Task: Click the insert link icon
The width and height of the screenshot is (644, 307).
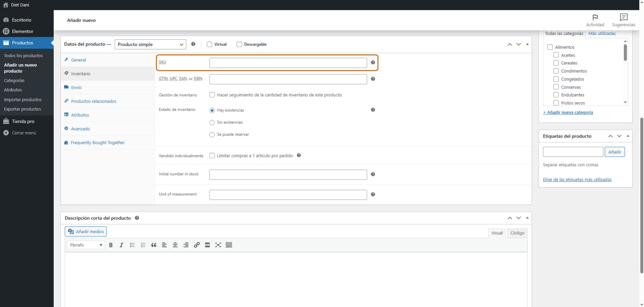Action: (x=197, y=245)
